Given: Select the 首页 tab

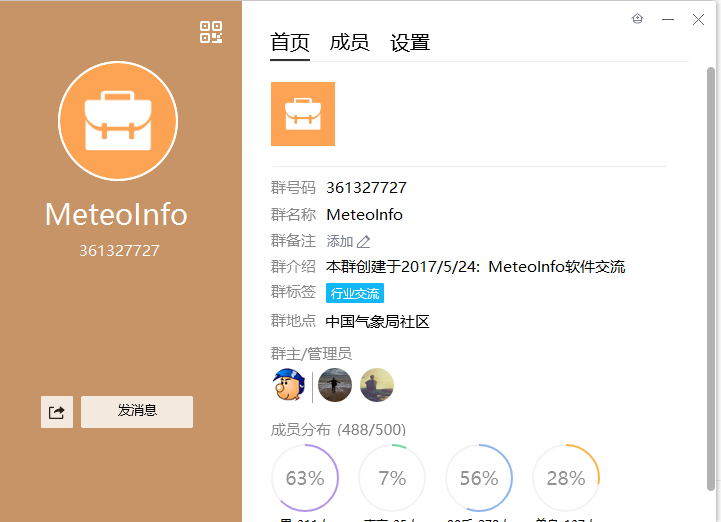Looking at the screenshot, I should [x=290, y=42].
